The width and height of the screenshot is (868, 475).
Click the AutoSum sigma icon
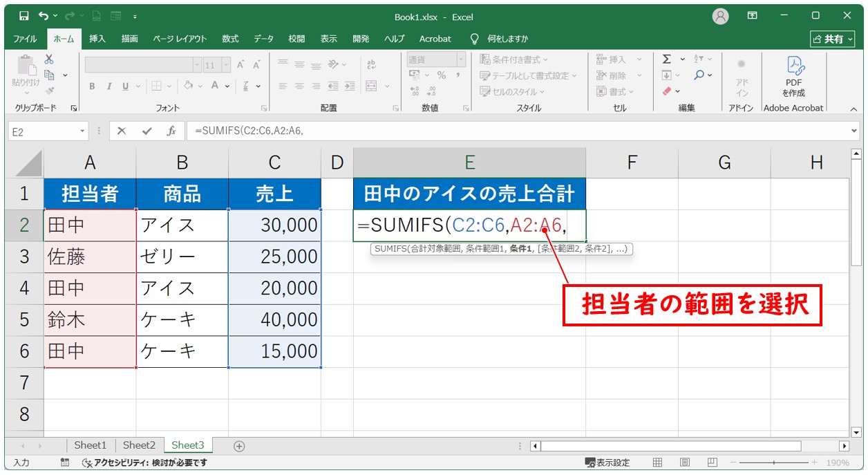[x=666, y=59]
